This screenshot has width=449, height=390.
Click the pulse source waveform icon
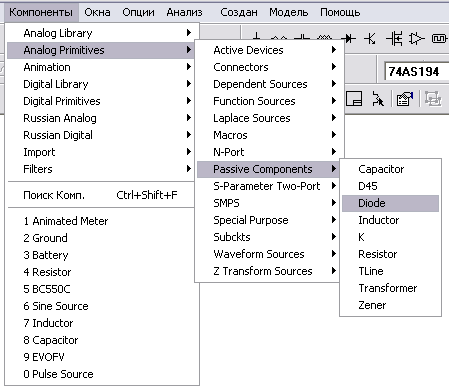point(439,39)
